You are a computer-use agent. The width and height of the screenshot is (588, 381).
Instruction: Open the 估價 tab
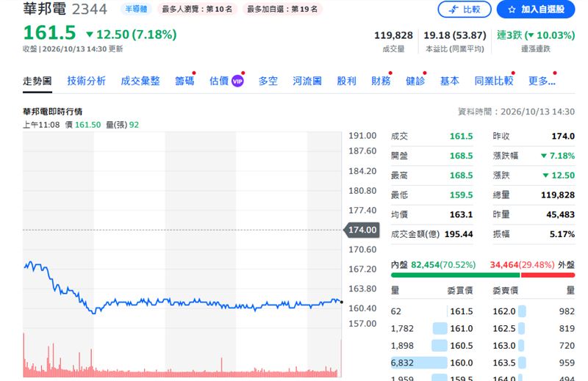[x=219, y=81]
